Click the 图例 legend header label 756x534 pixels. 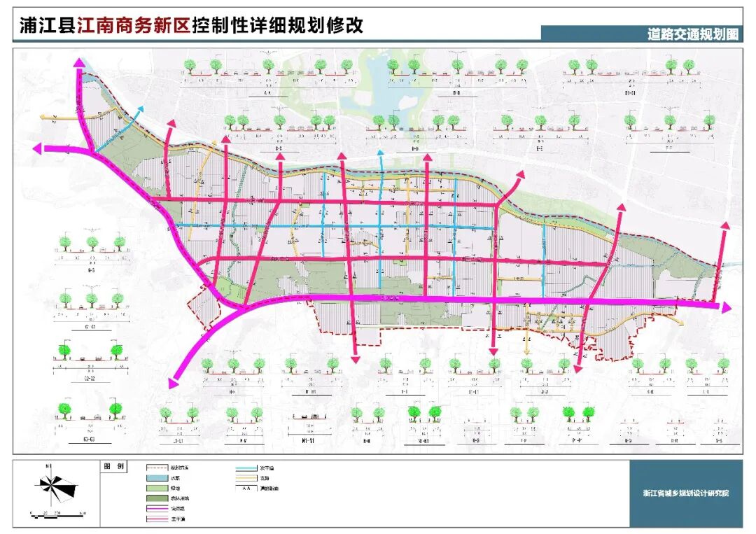point(113,466)
